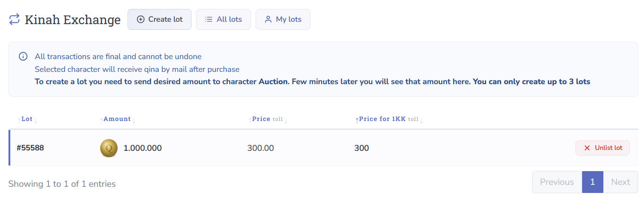This screenshot has height=200, width=644.
Task: Click the 1.000.000 amount value
Action: tap(142, 148)
